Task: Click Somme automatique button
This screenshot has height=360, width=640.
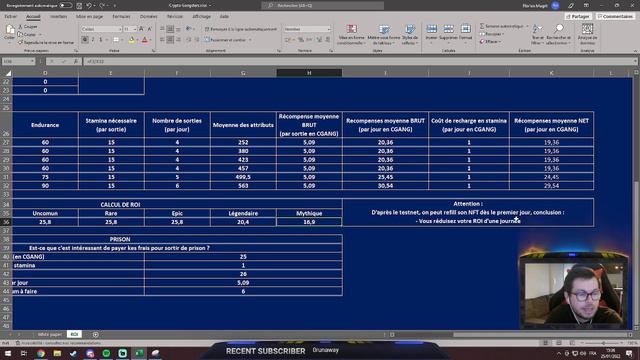Action: (502, 26)
